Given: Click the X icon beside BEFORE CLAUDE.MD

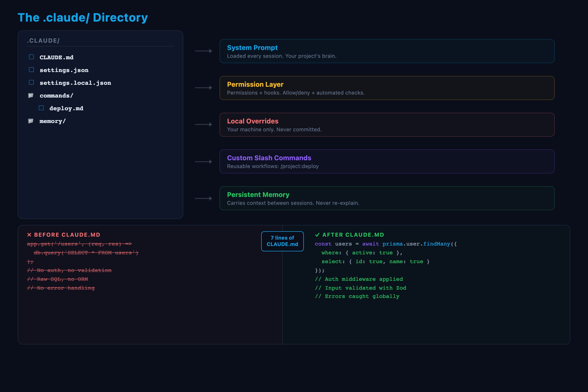Looking at the screenshot, I should pos(29,234).
